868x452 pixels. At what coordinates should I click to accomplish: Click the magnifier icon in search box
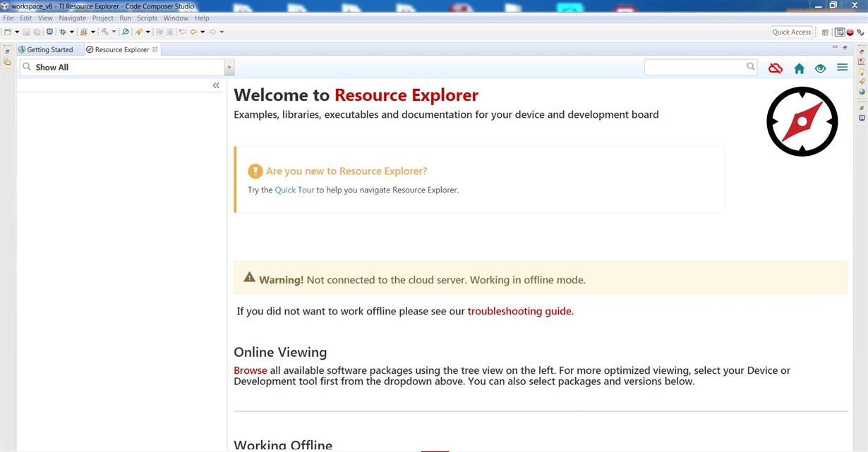coord(751,67)
